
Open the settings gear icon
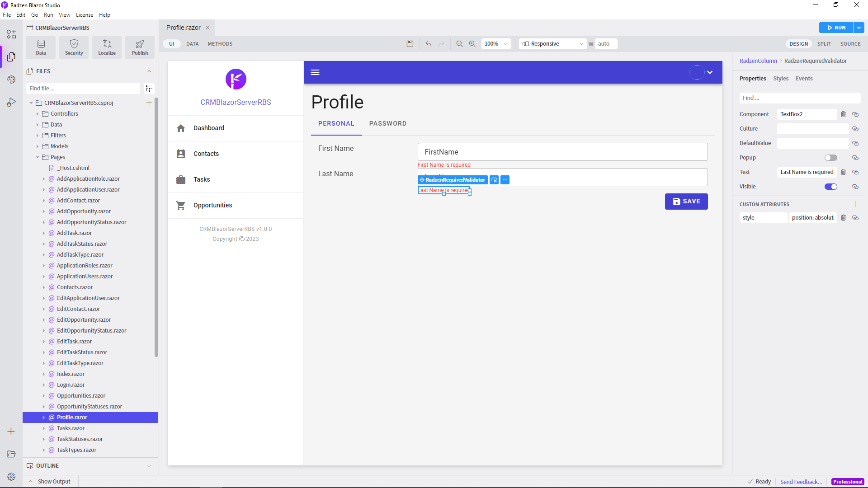tap(11, 477)
